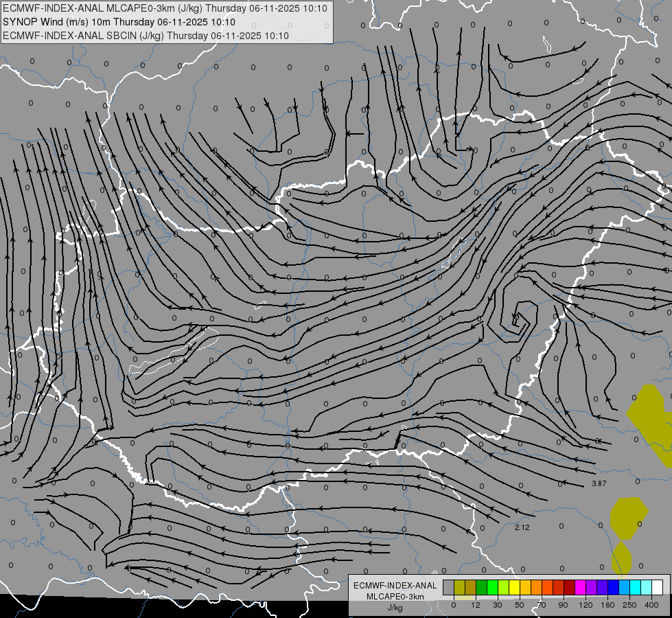Click the amber swatch after the 50 tick
This screenshot has width=672, height=618.
click(x=525, y=587)
